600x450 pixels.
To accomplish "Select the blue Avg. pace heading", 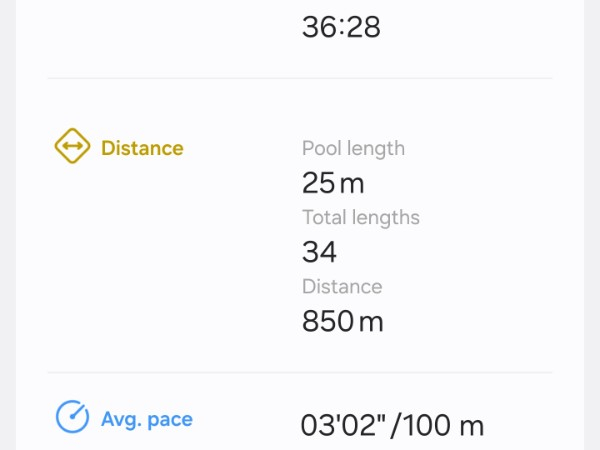I will coord(146,419).
